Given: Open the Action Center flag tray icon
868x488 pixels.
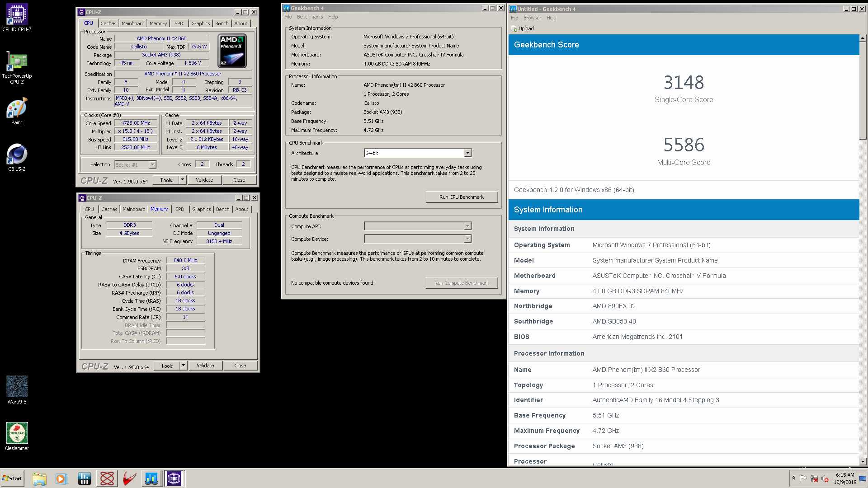Looking at the screenshot, I should tap(803, 479).
